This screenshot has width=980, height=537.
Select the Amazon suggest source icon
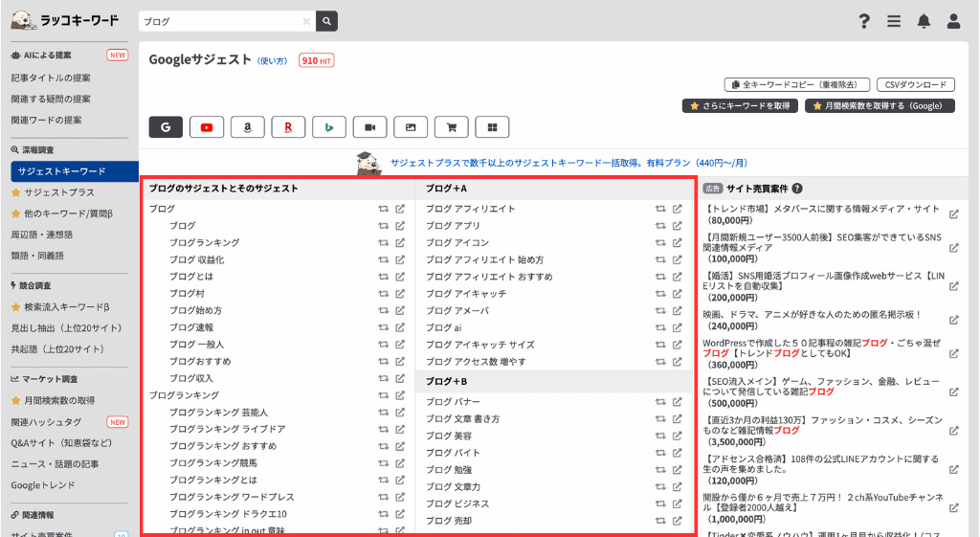(x=248, y=127)
